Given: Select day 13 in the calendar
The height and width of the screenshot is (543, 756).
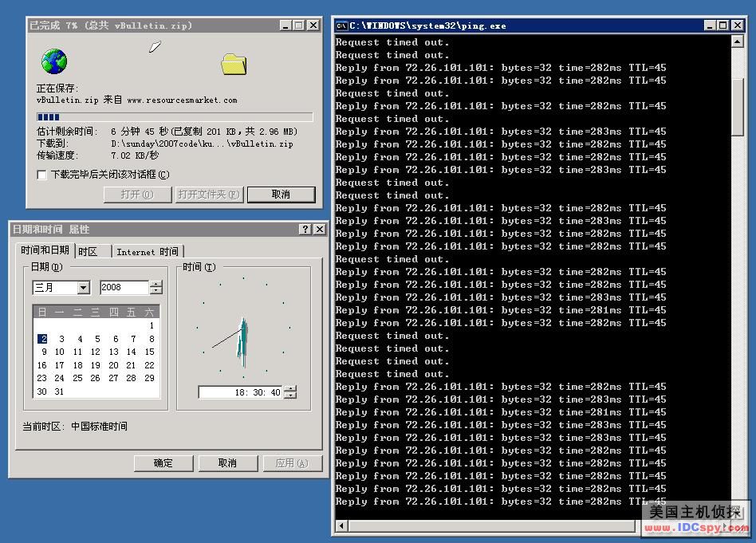Looking at the screenshot, I should (114, 352).
